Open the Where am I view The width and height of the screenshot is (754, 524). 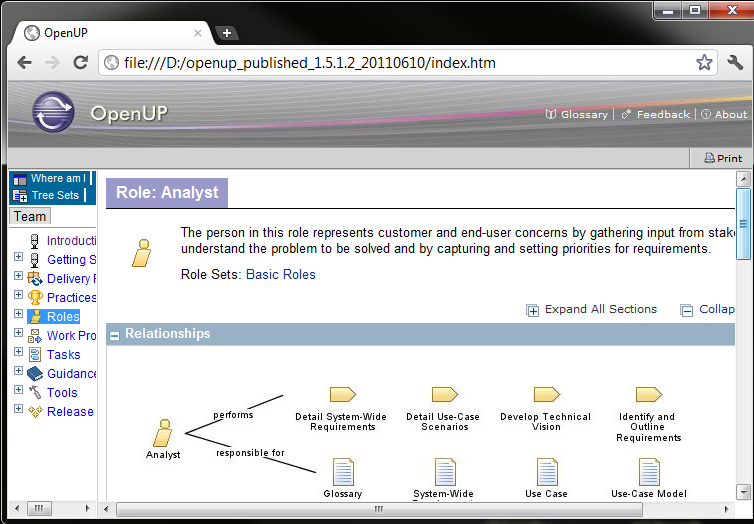58,178
